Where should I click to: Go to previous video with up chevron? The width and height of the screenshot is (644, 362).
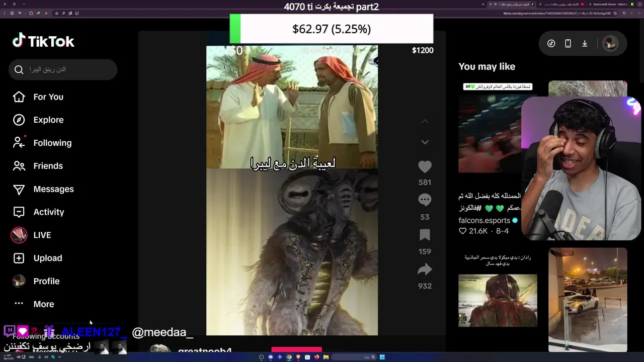tap(425, 122)
